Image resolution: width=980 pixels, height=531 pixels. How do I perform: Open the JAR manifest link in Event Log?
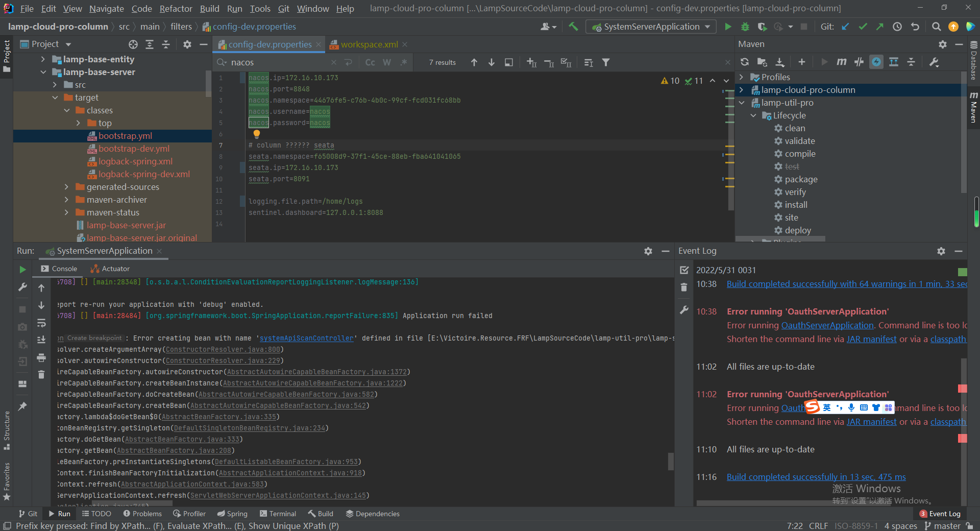click(871, 339)
